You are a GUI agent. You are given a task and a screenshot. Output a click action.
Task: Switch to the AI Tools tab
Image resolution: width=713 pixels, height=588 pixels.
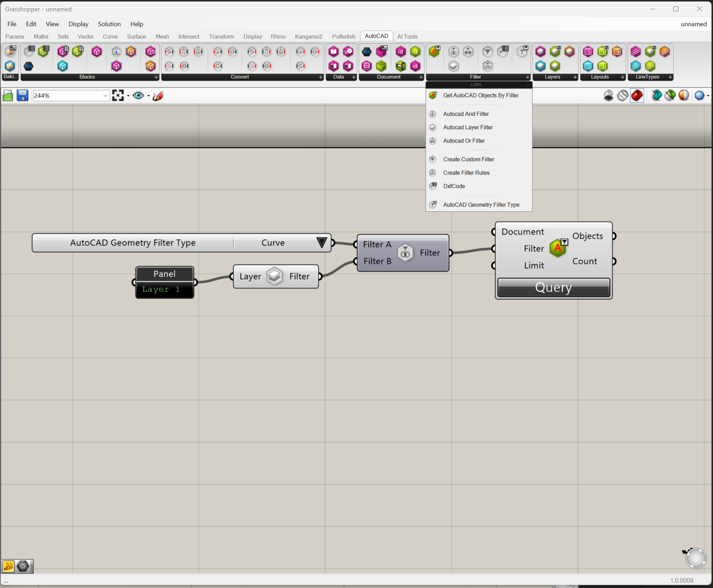407,37
